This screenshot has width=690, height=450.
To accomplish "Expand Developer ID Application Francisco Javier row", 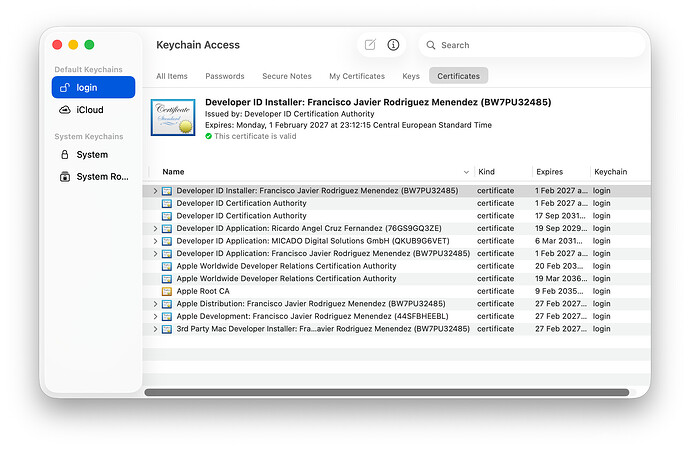I will (155, 254).
